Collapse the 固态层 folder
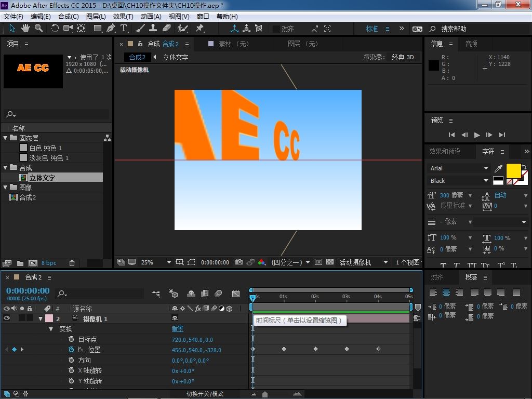Screen dimensions: 532x399 click(5, 138)
